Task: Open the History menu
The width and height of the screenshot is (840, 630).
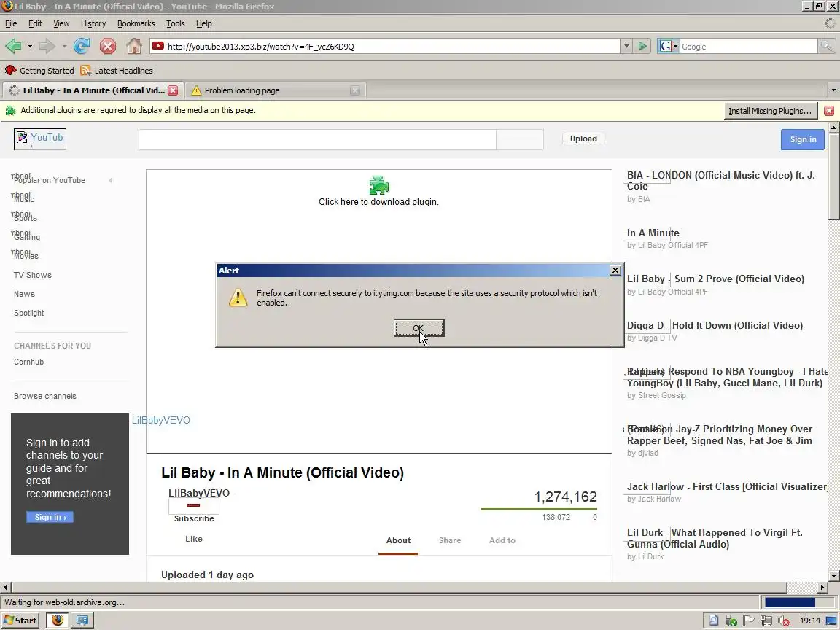Action: tap(93, 23)
